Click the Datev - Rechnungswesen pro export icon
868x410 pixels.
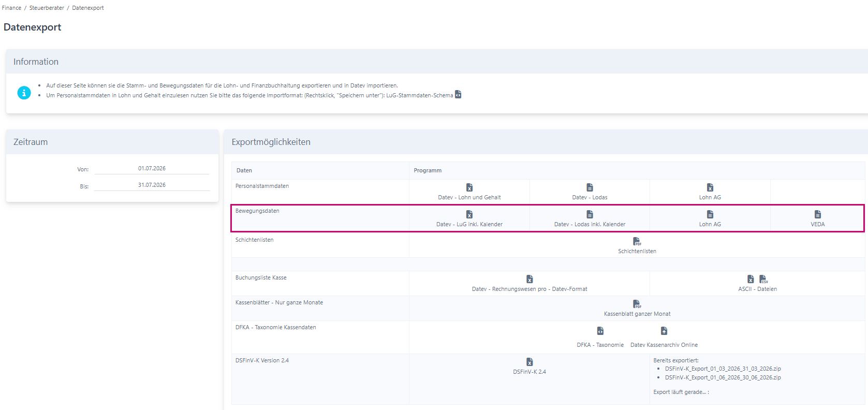click(529, 279)
